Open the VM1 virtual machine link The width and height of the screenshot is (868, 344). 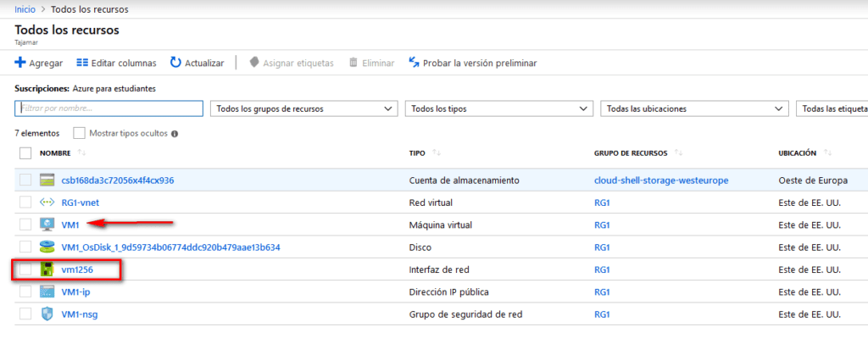pos(71,225)
